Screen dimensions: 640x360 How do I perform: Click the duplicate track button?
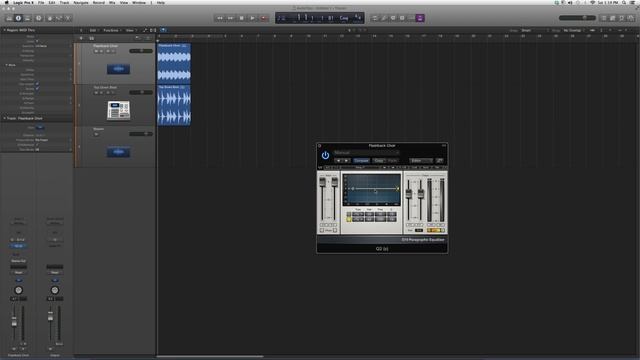coord(91,38)
